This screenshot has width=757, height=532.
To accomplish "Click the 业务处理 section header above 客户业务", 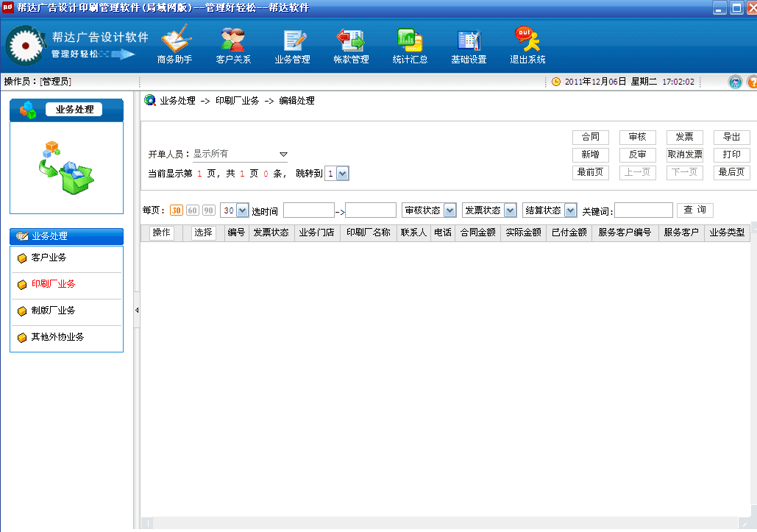I will pyautogui.click(x=67, y=236).
